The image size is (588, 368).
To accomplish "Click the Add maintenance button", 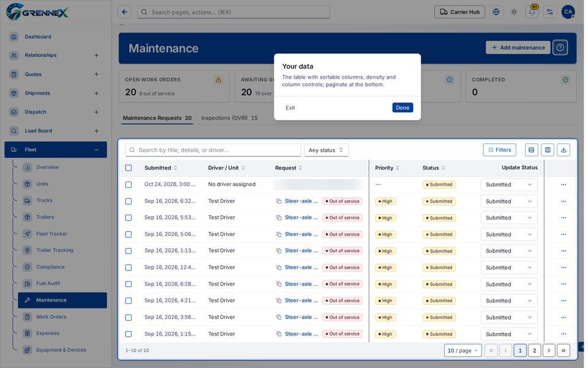I will click(x=518, y=48).
